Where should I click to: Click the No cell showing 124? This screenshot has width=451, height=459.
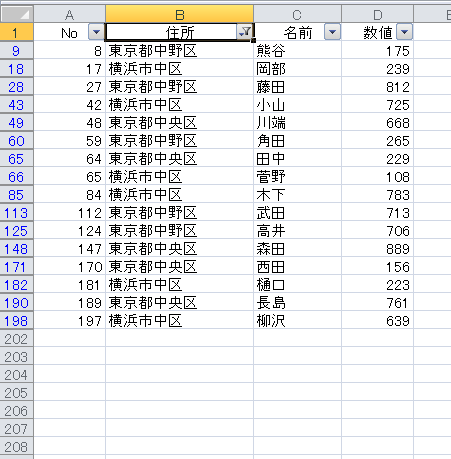pyautogui.click(x=69, y=231)
